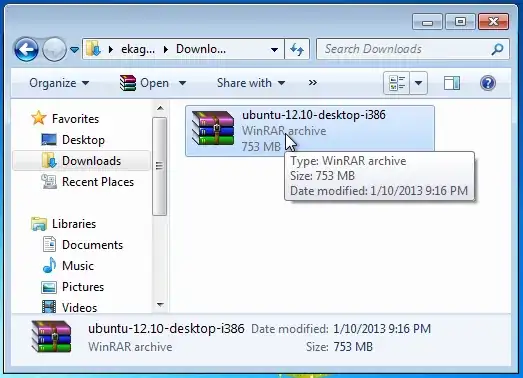Open Windows Help via question mark

click(x=488, y=83)
